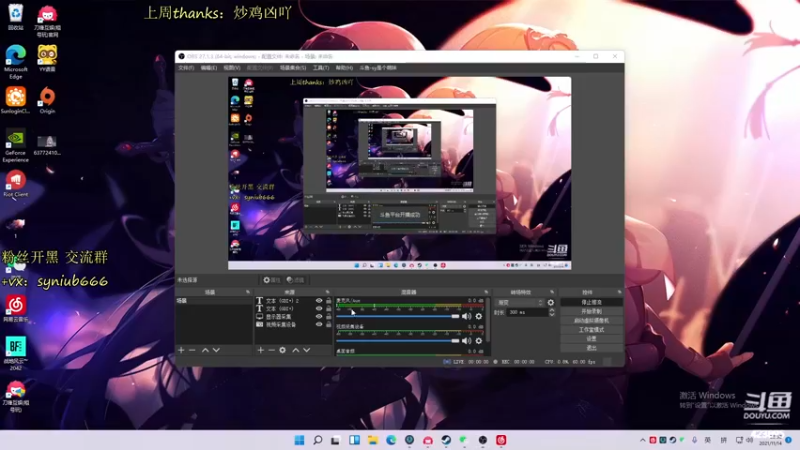Viewport: 800px width, 450px height.
Task: Click the 工作室模式 button
Action: (591, 330)
